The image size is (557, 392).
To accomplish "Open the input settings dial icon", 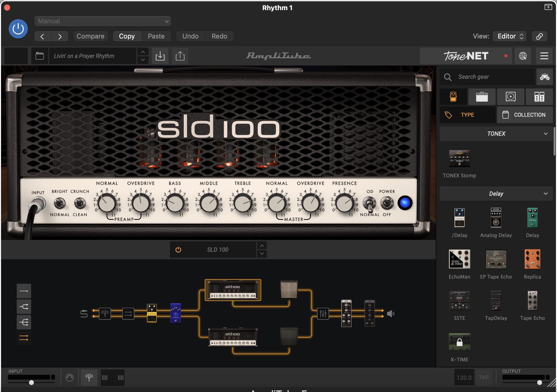I will (x=70, y=378).
